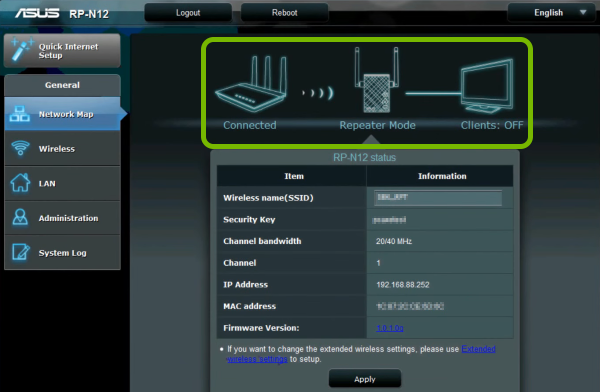Screen dimensions: 600x392
Task: Click the Reboot button
Action: [x=284, y=13]
